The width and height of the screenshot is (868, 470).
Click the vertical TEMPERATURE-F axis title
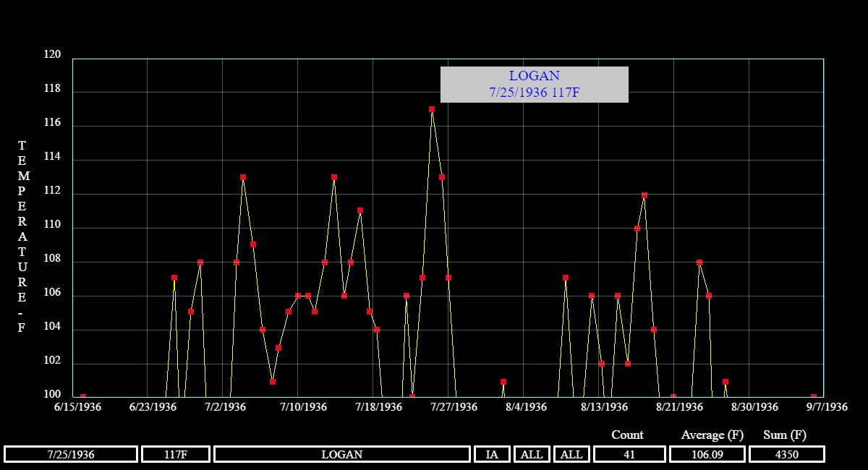tap(24, 236)
